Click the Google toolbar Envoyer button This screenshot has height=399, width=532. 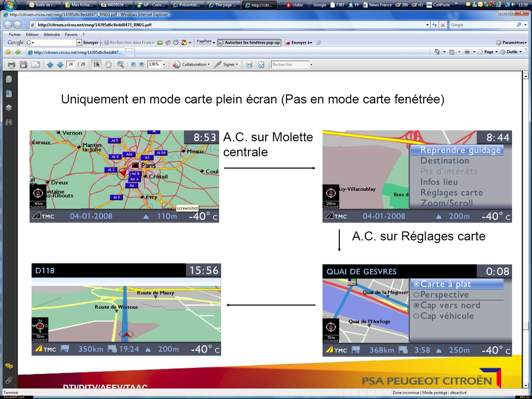click(x=91, y=43)
